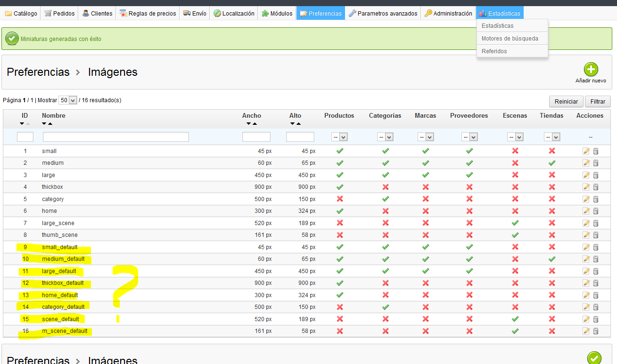Click trash icon for category row
The height and width of the screenshot is (364, 617).
(x=595, y=199)
